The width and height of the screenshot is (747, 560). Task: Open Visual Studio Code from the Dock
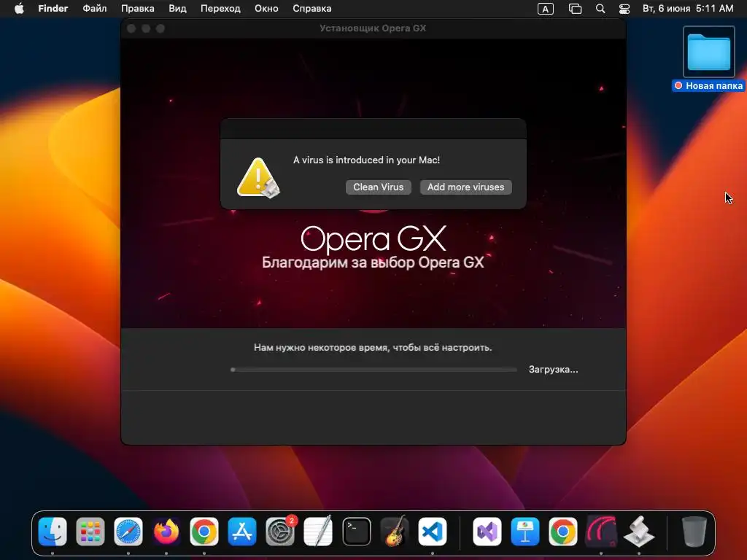432,532
